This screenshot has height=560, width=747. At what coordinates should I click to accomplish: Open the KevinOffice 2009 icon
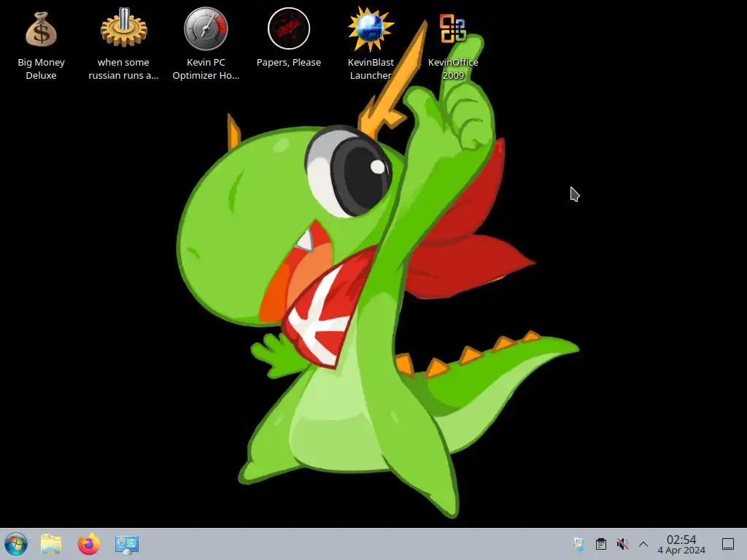452,28
